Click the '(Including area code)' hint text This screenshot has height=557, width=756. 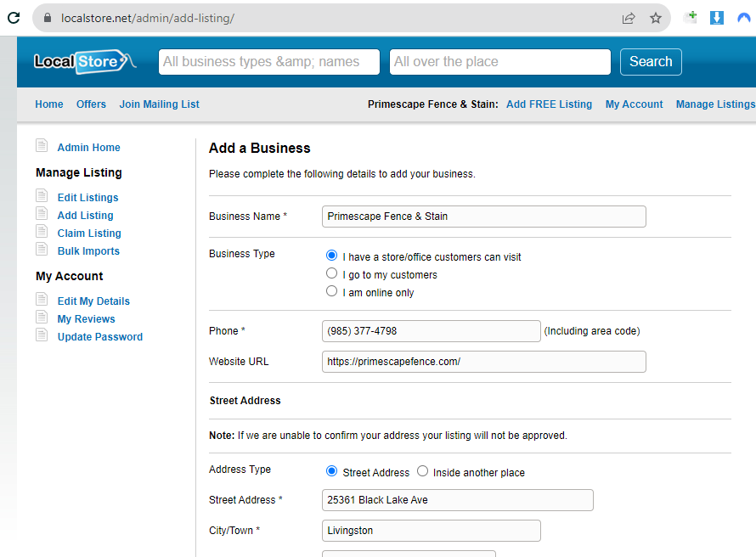tap(592, 331)
